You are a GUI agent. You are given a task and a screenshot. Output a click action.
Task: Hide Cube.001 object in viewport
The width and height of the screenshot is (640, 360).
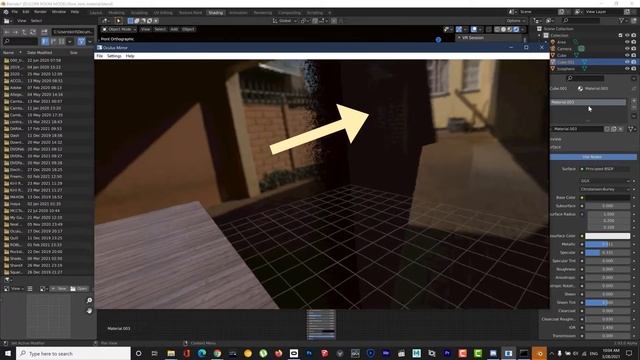pos(627,62)
